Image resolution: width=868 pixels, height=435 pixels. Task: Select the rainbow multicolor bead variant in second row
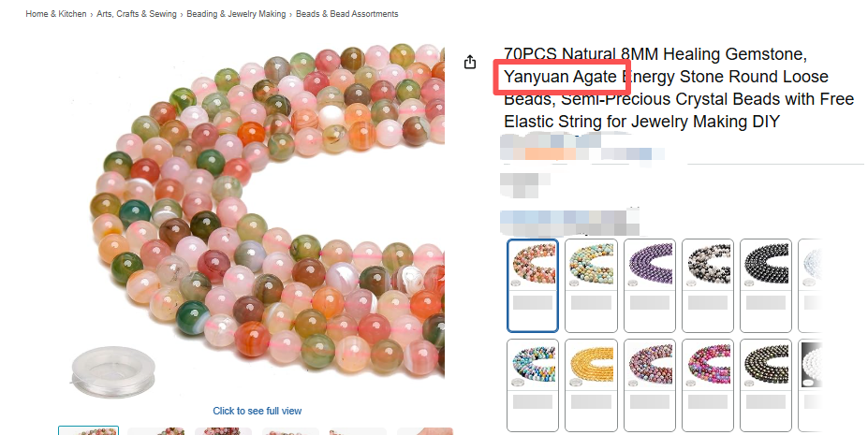tap(533, 385)
